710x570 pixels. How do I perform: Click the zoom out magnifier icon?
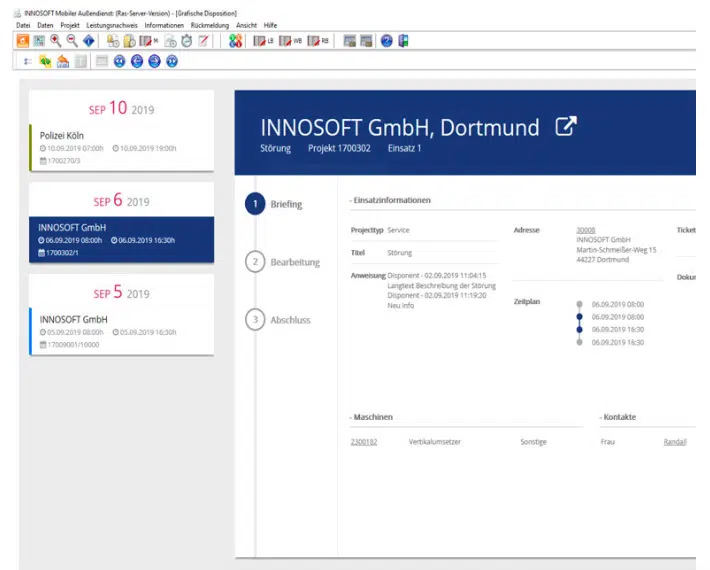click(72, 41)
